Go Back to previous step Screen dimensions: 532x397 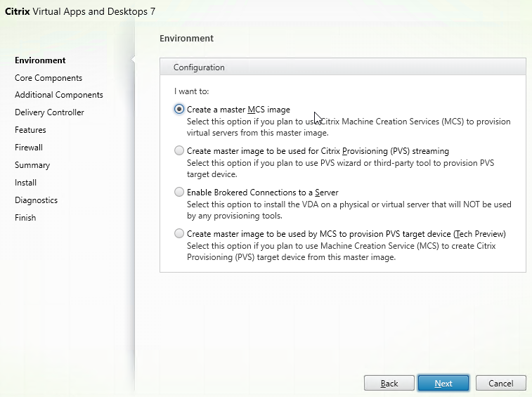tap(389, 383)
